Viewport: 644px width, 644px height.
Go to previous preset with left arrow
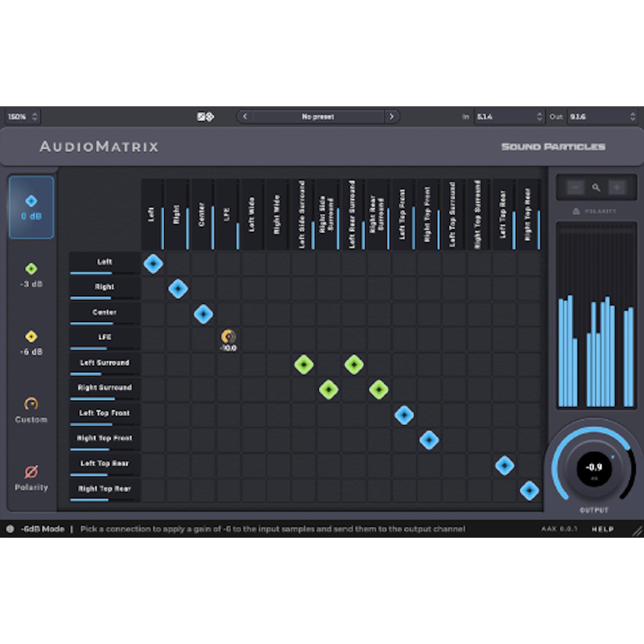point(244,117)
